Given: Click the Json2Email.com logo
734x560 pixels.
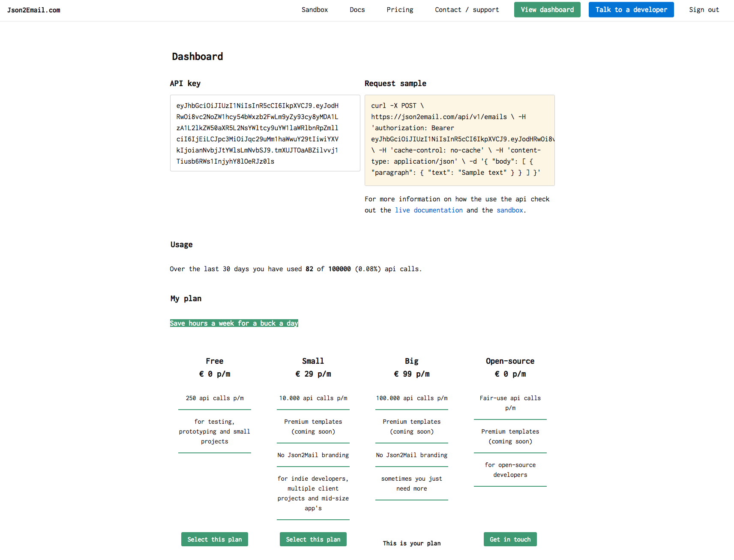Looking at the screenshot, I should [x=34, y=9].
